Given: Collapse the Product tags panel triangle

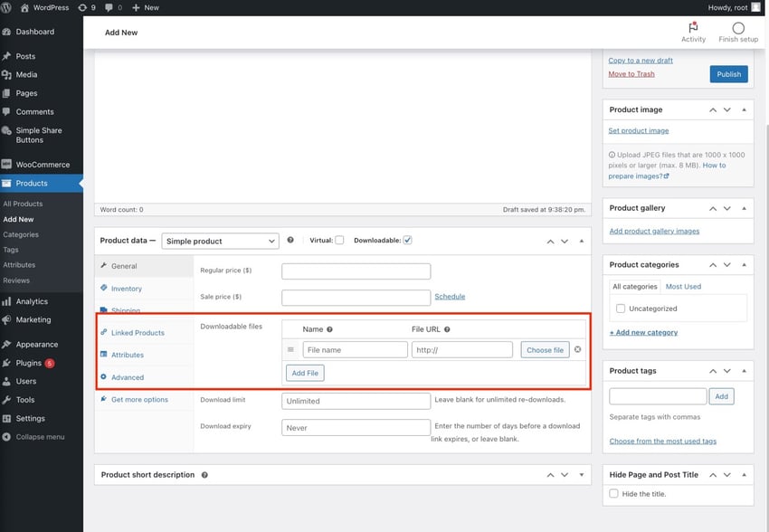Looking at the screenshot, I should click(744, 371).
